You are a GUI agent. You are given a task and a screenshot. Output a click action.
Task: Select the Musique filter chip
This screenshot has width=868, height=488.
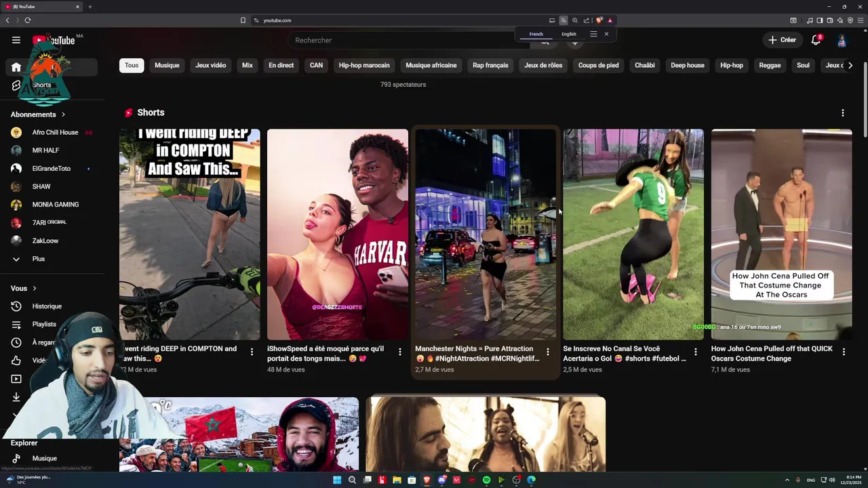coord(167,65)
